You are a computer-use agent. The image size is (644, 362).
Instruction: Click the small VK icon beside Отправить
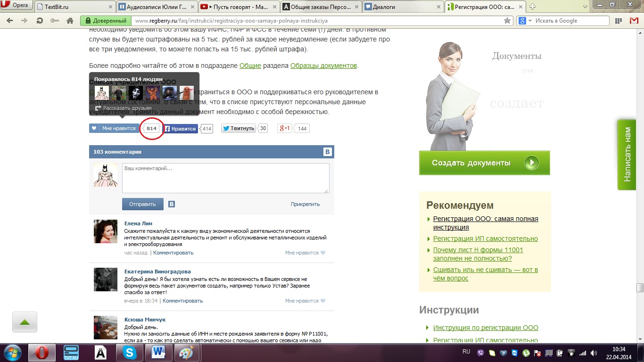(172, 204)
